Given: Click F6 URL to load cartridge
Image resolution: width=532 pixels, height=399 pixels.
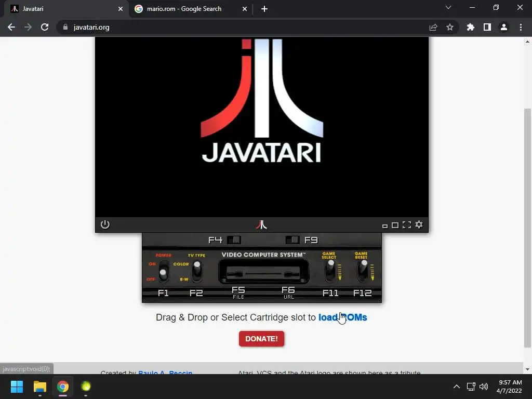Looking at the screenshot, I should [x=288, y=292].
